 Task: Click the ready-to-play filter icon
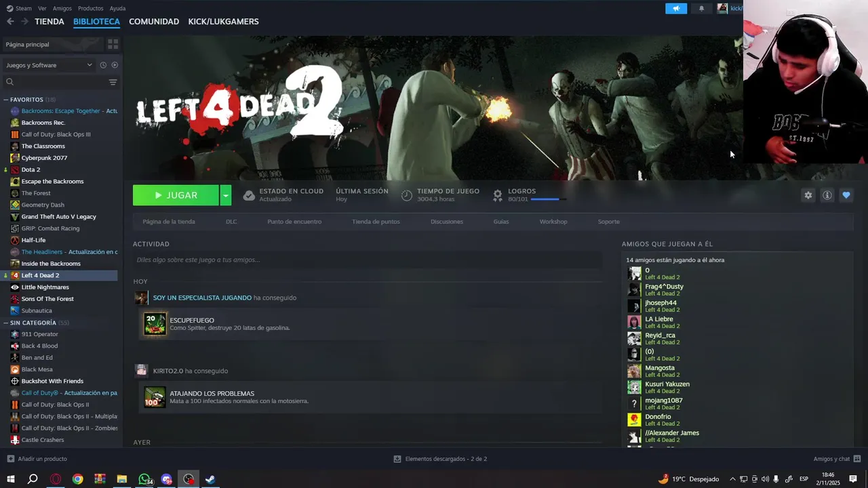click(x=115, y=65)
